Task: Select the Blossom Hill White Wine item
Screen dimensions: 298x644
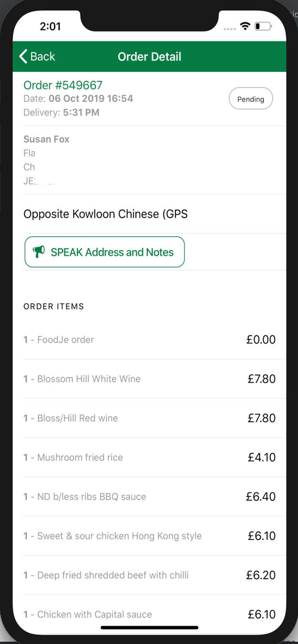Action: [x=89, y=379]
